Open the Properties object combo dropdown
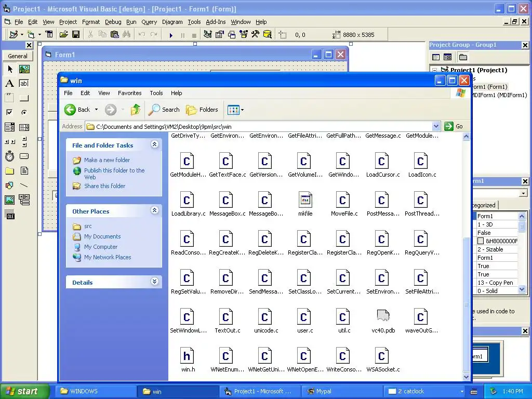 (524, 193)
